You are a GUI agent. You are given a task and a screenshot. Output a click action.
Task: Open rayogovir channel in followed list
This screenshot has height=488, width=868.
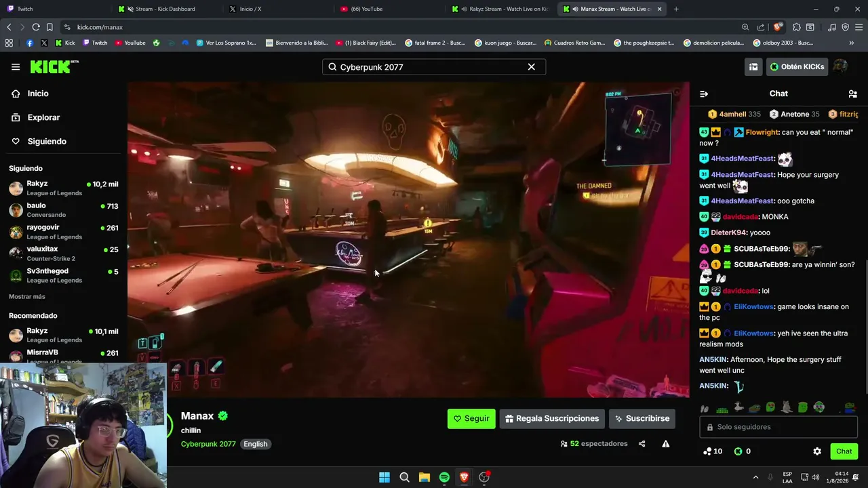click(x=64, y=231)
